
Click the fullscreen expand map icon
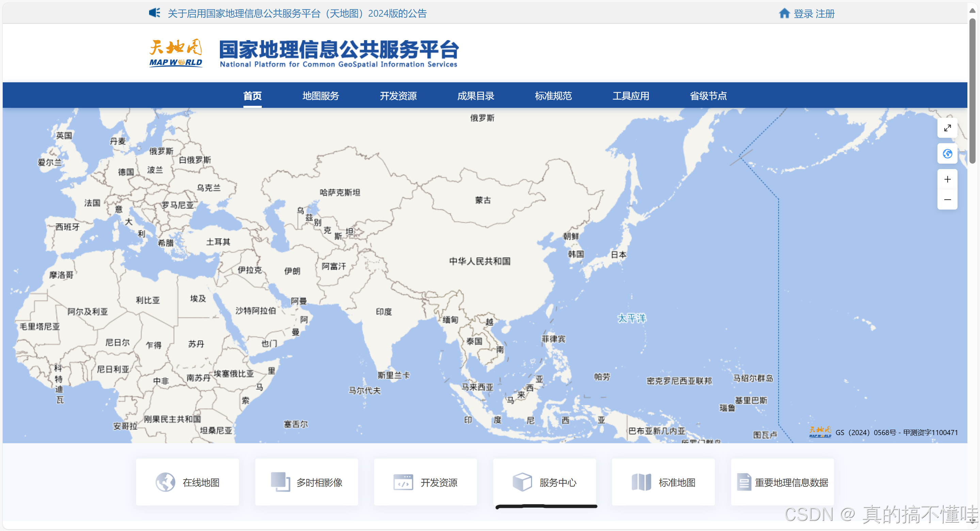947,128
